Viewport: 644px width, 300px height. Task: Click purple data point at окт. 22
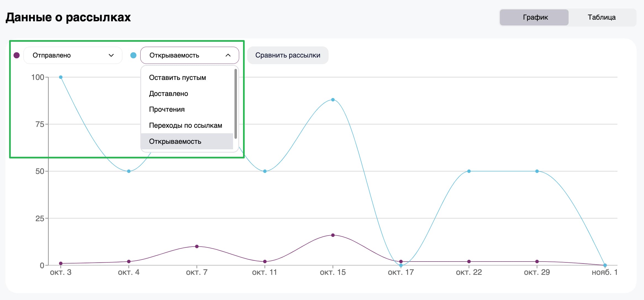click(469, 262)
